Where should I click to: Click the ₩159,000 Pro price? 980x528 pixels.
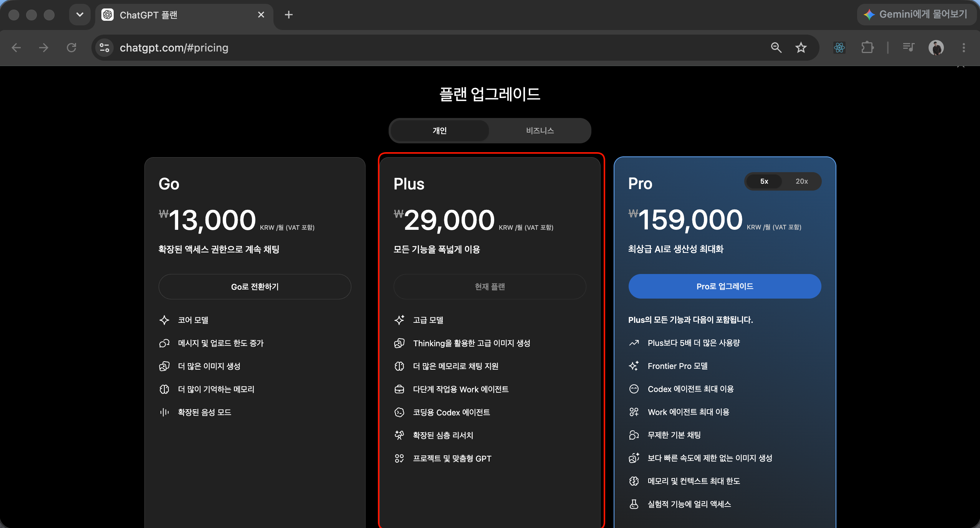click(685, 220)
